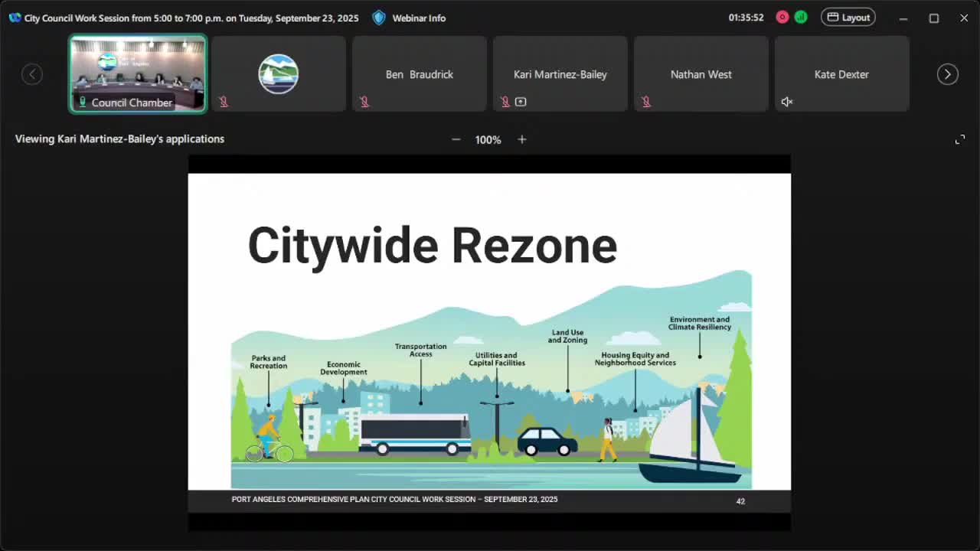Toggle Nathan West's muted microphone icon
This screenshot has width=980, height=551.
[646, 102]
